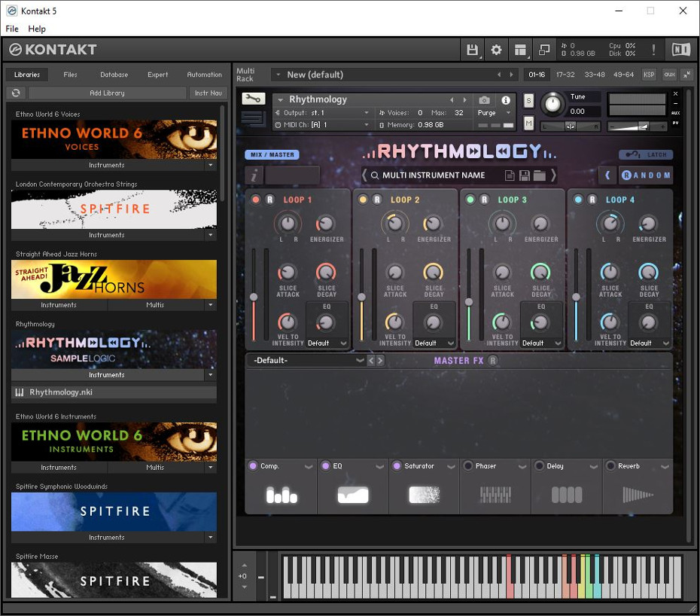Screen dimensions: 700x616
Task: Open Loop 4 EQ Default dropdown
Action: point(650,343)
